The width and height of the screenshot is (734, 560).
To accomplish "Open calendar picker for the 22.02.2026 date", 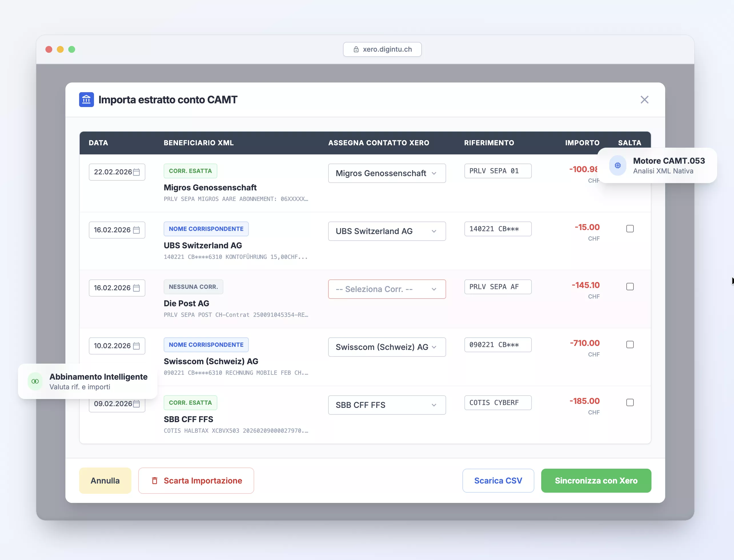I will click(x=137, y=172).
